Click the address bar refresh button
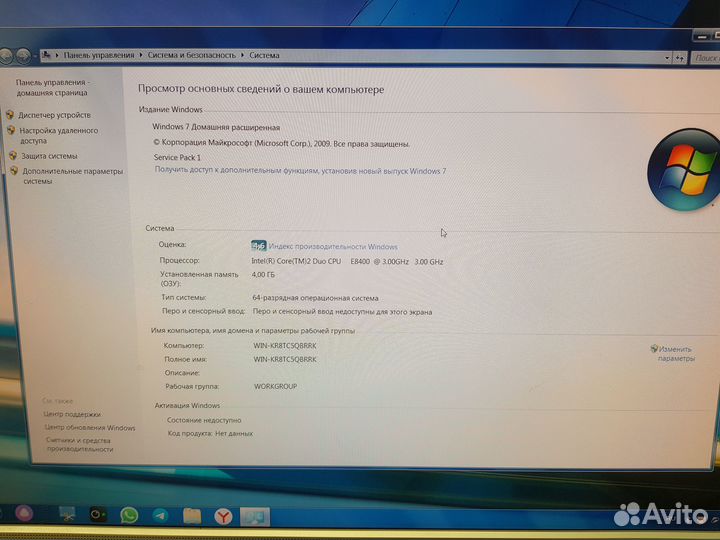This screenshot has height=540, width=720. click(680, 58)
